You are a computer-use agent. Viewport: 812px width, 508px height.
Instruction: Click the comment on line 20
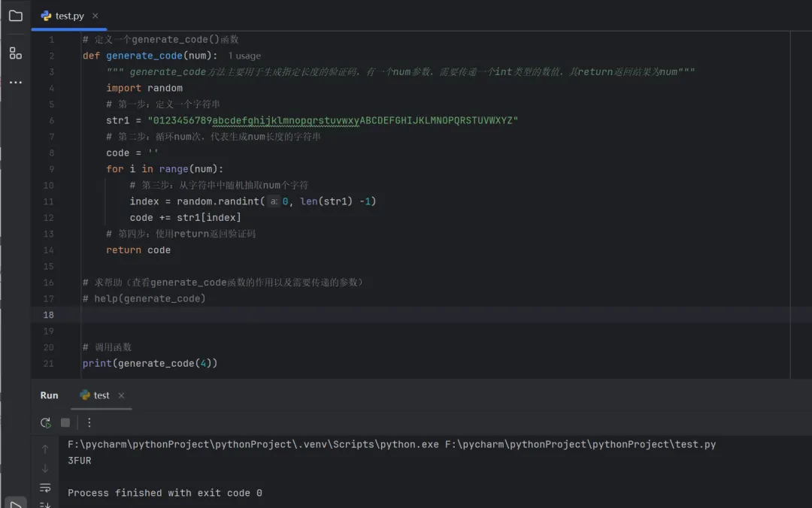(x=108, y=347)
